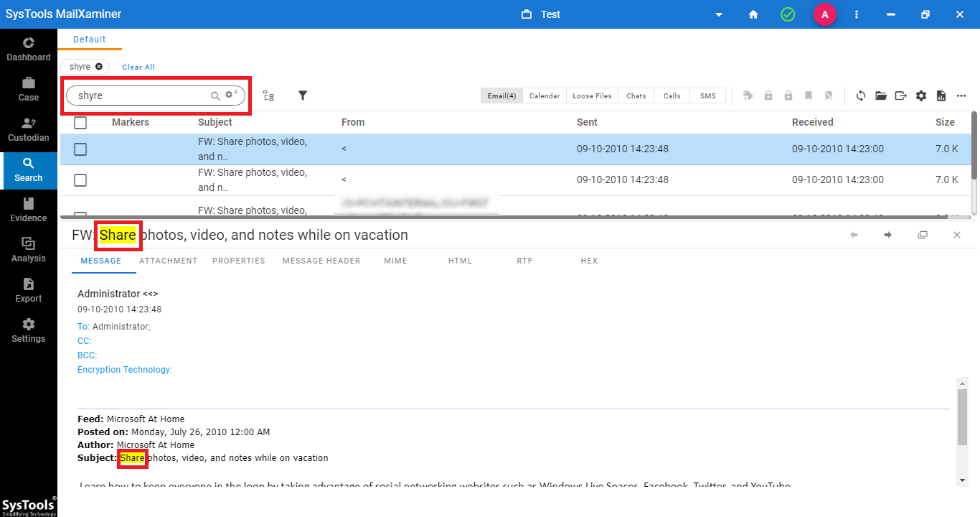Open the HTML preview tab
Screen dimensions: 980x517
pos(460,261)
